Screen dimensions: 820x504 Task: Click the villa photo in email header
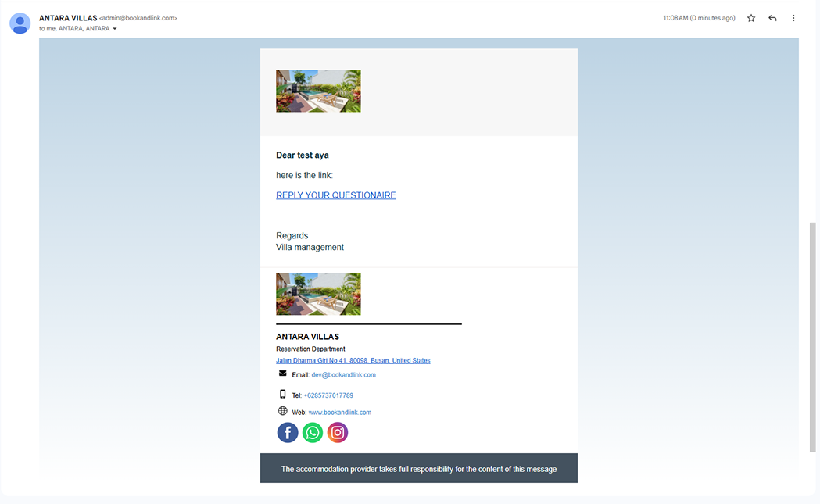(318, 91)
